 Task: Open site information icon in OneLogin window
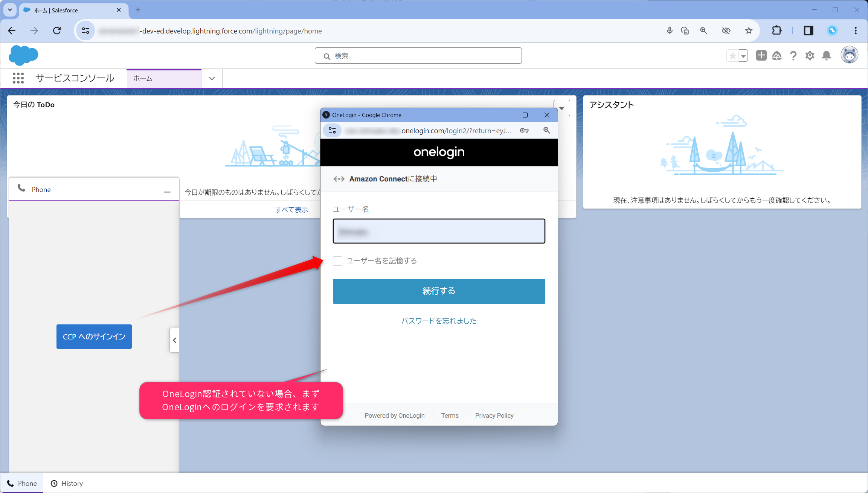coord(332,131)
